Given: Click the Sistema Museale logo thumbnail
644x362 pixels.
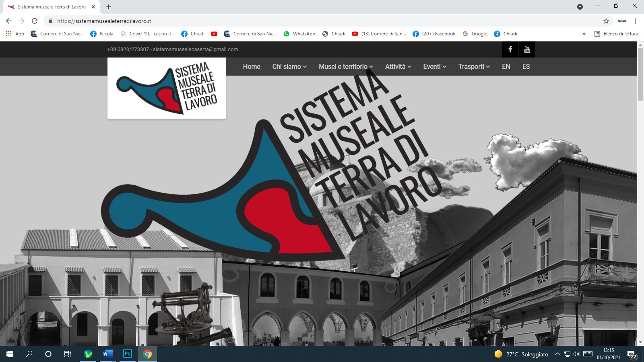Looking at the screenshot, I should [167, 88].
